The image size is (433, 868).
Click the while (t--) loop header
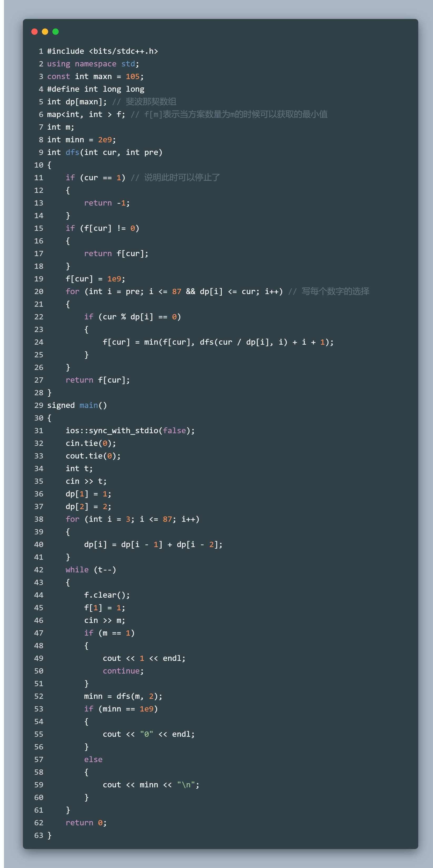(91, 570)
